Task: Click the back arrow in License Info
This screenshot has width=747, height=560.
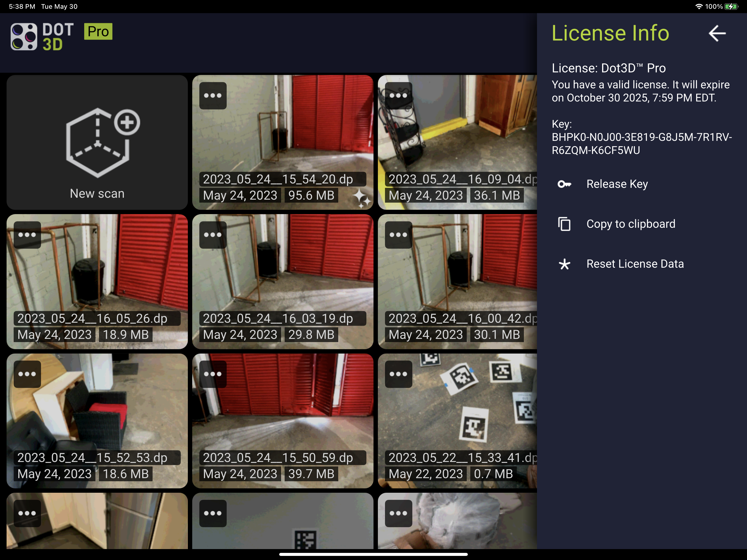Action: [x=717, y=33]
